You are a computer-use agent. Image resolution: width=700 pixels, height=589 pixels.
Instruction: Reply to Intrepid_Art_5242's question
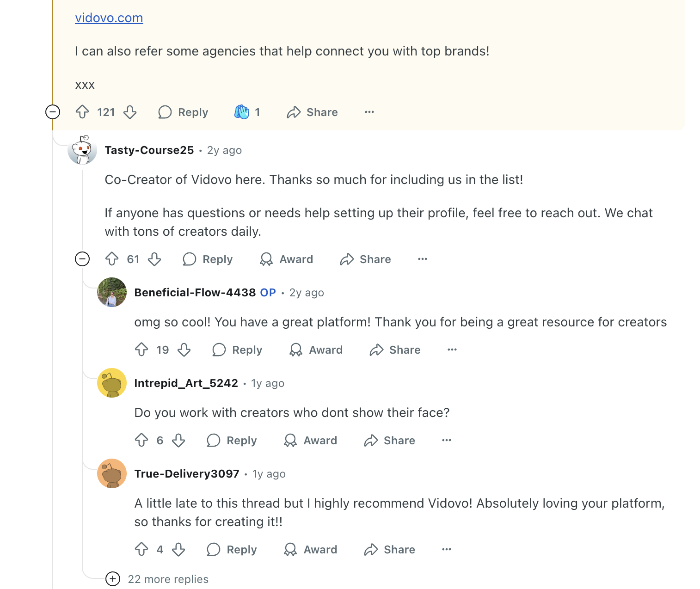pos(232,441)
